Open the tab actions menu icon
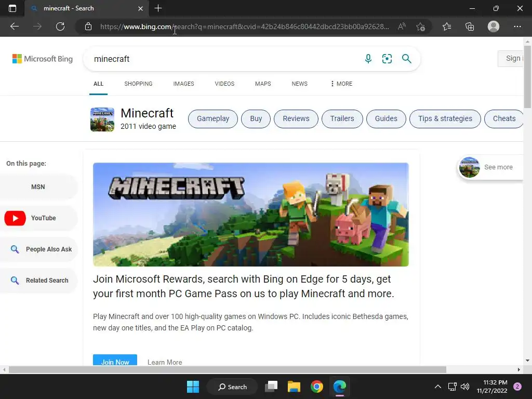The width and height of the screenshot is (532, 399). click(x=12, y=8)
